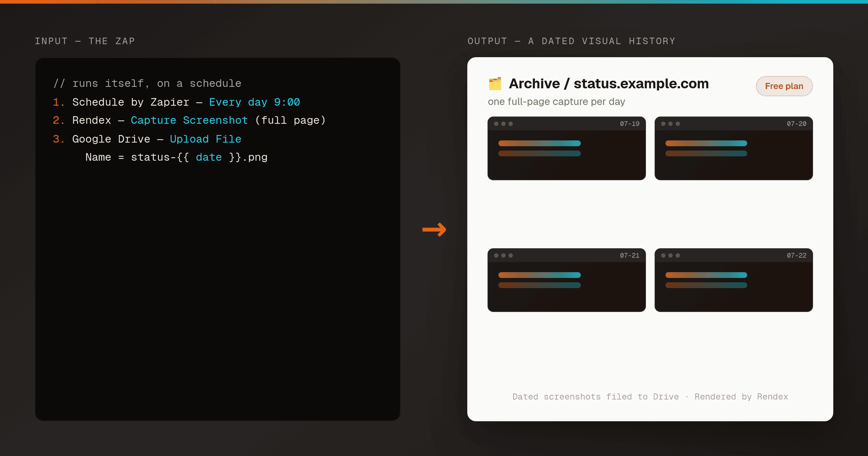Click the 'Rendex' step 2 text

tap(92, 120)
